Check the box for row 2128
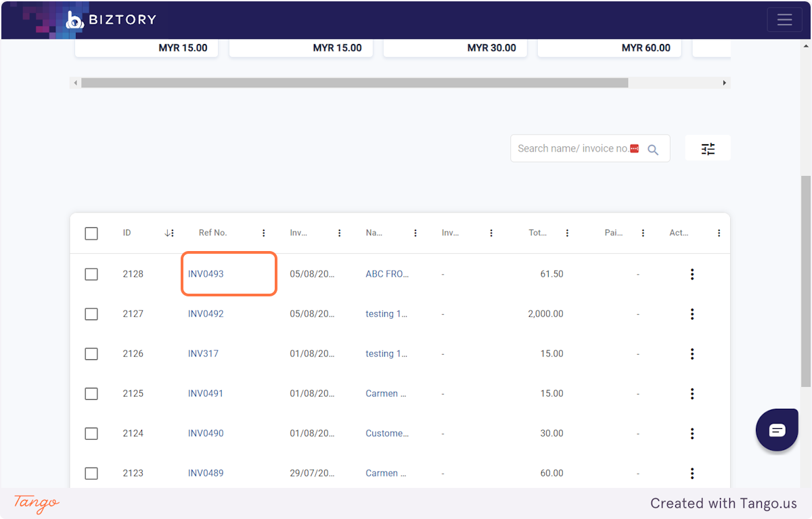812x519 pixels. 91,274
